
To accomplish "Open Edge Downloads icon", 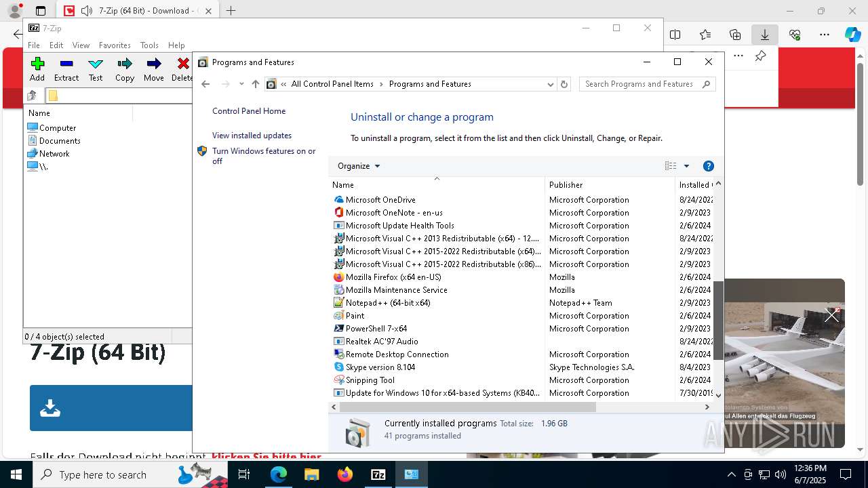I will (765, 35).
